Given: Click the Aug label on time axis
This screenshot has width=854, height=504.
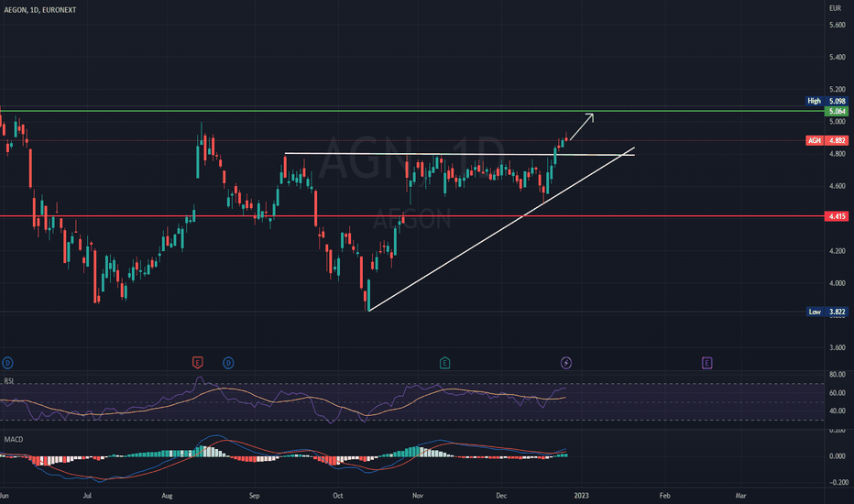Looking at the screenshot, I should [x=167, y=495].
